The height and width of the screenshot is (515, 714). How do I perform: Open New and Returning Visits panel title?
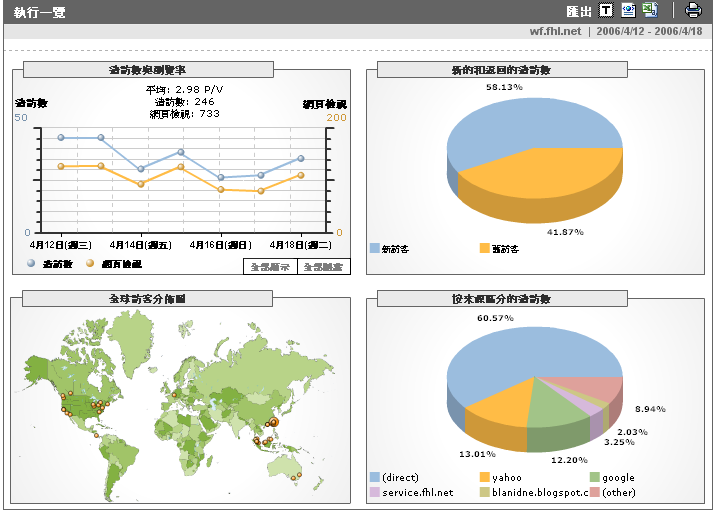point(501,70)
